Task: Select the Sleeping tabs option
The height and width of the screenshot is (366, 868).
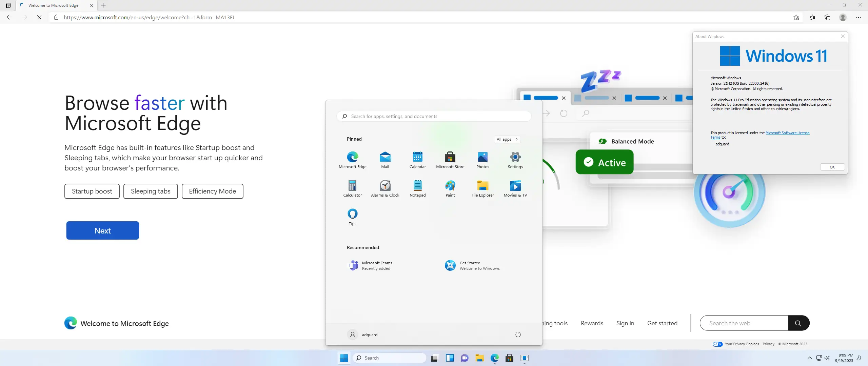Action: [x=151, y=191]
